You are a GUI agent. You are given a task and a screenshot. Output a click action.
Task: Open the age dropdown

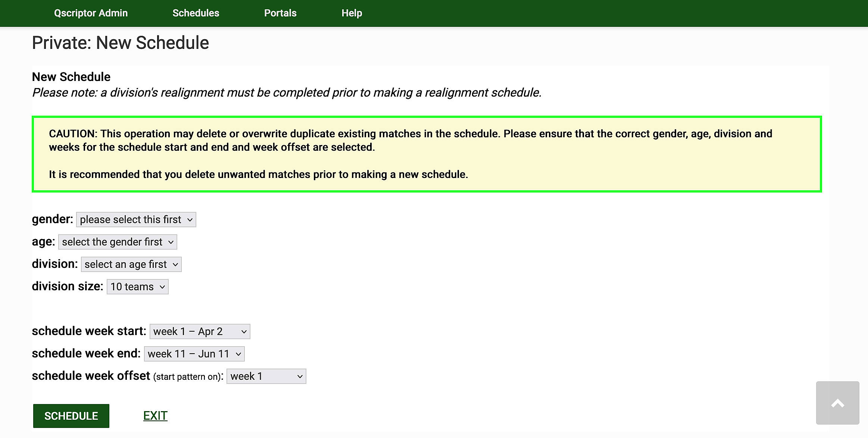tap(118, 242)
